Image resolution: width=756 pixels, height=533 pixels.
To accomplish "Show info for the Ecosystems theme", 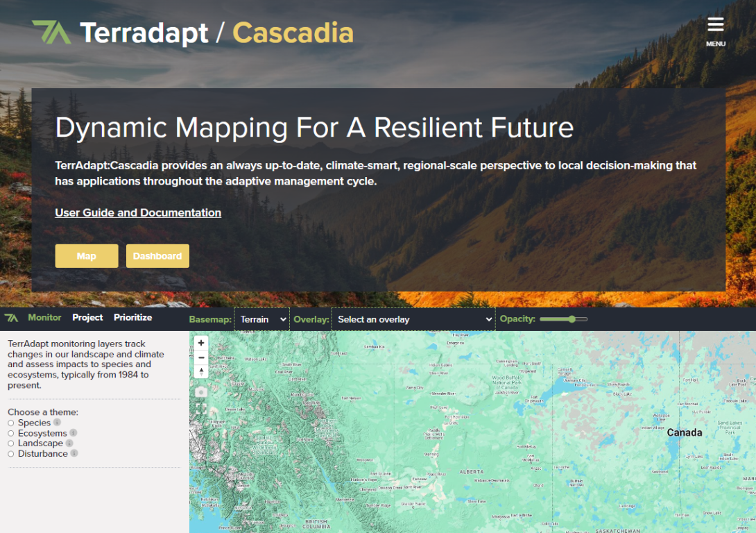I will (74, 432).
